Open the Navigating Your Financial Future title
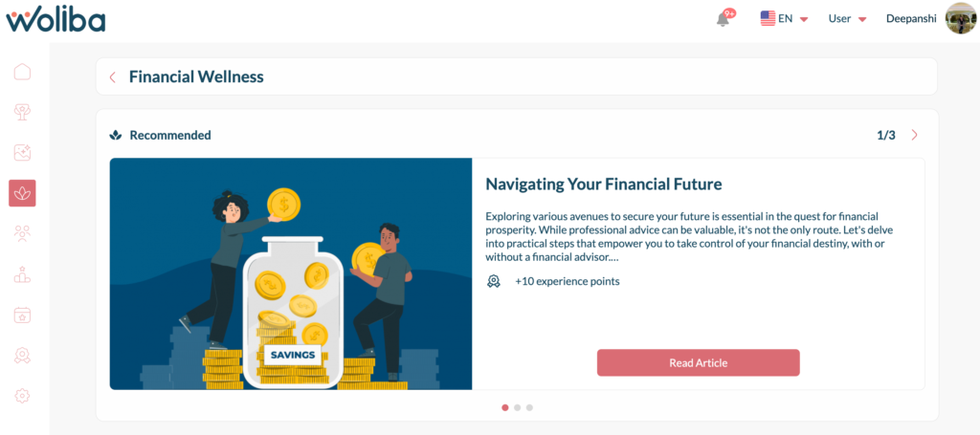980x435 pixels. (x=603, y=184)
